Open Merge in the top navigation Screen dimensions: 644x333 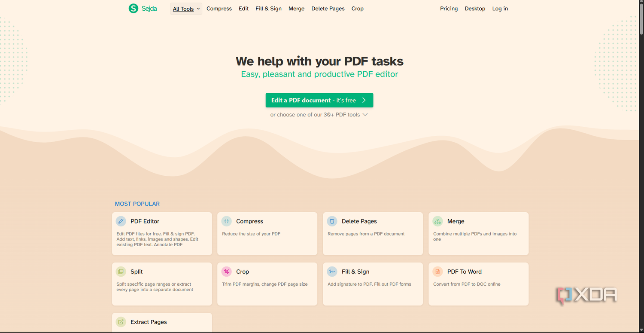(x=297, y=9)
